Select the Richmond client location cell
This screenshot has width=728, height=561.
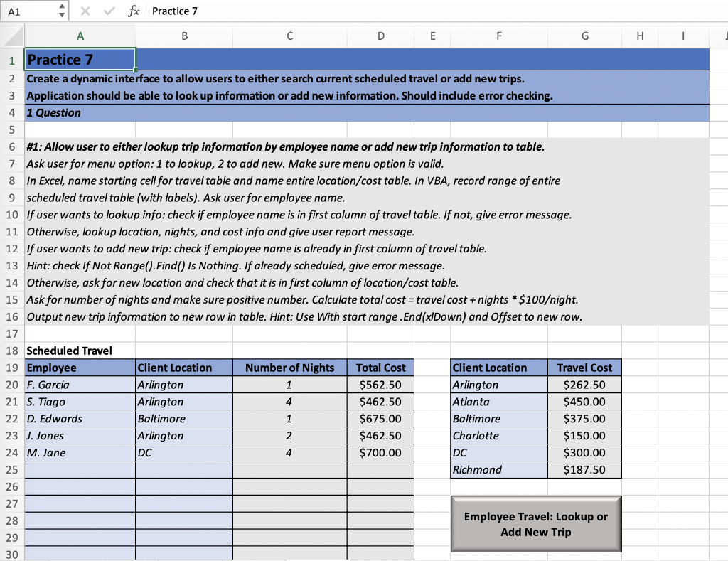(x=498, y=470)
